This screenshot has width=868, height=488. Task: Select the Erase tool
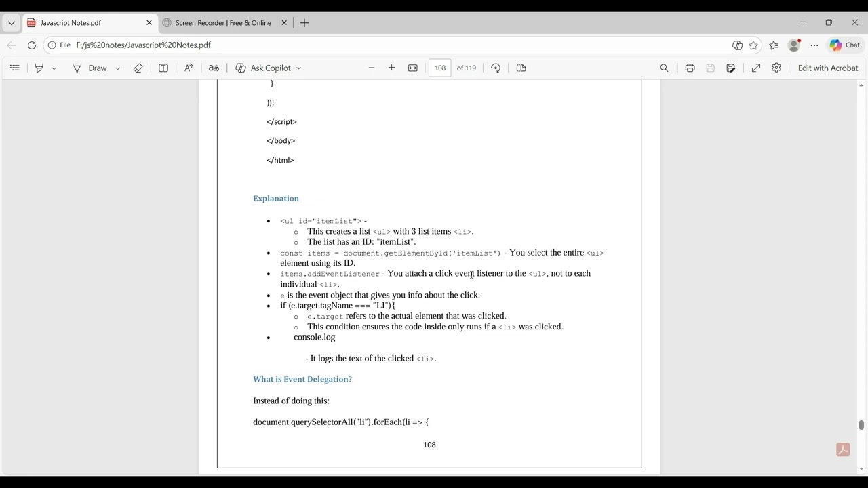pos(138,68)
